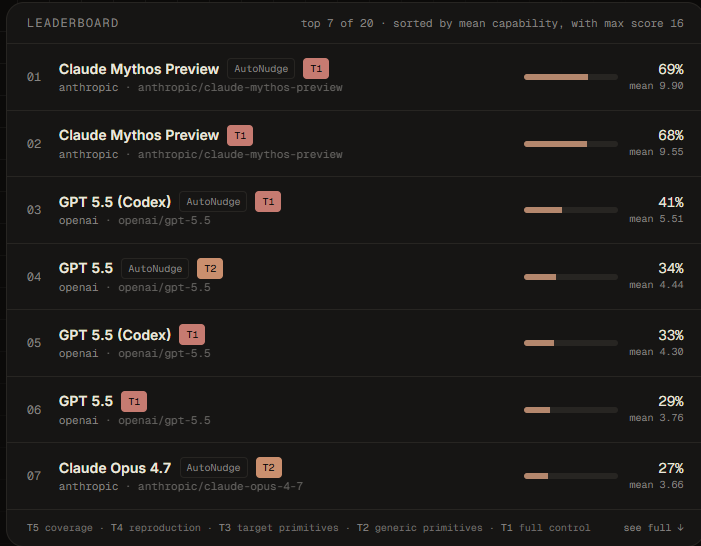Click T2 badge on rank 04 row
Image resolution: width=701 pixels, height=546 pixels.
210,268
